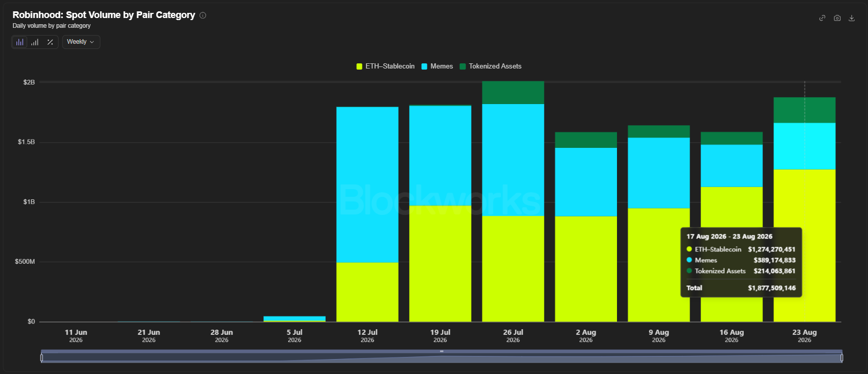Click the 11 Jun 2026 x-axis label

pyautogui.click(x=76, y=336)
